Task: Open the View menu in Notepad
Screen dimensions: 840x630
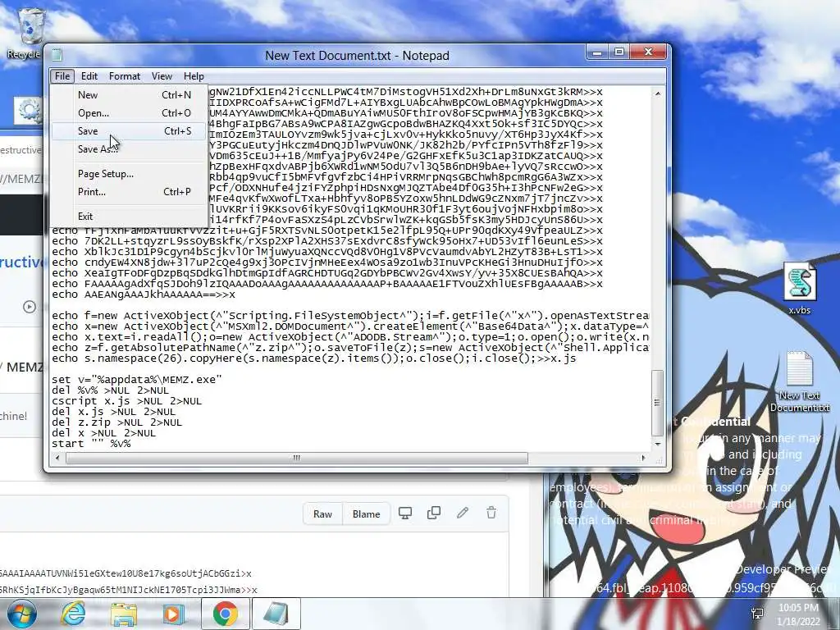Action: click(x=162, y=76)
